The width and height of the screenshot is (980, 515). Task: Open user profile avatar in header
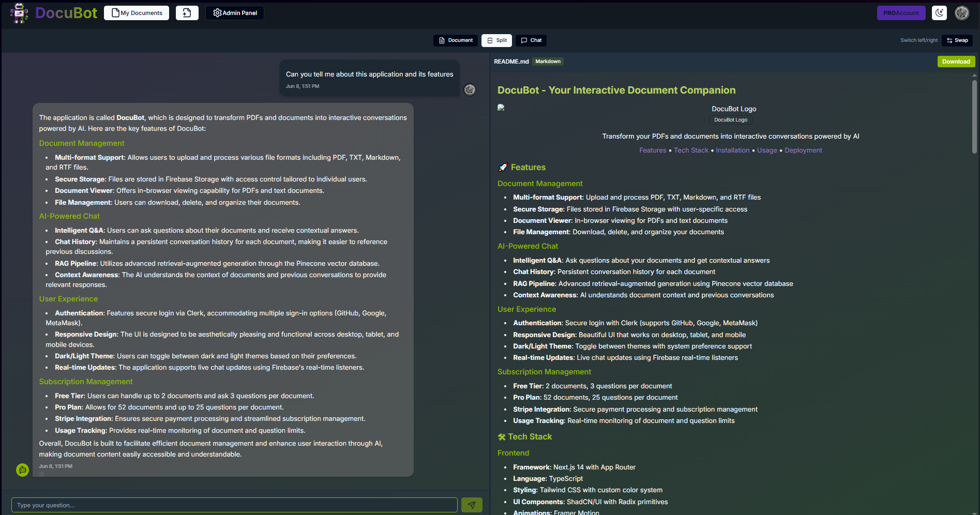coord(962,13)
